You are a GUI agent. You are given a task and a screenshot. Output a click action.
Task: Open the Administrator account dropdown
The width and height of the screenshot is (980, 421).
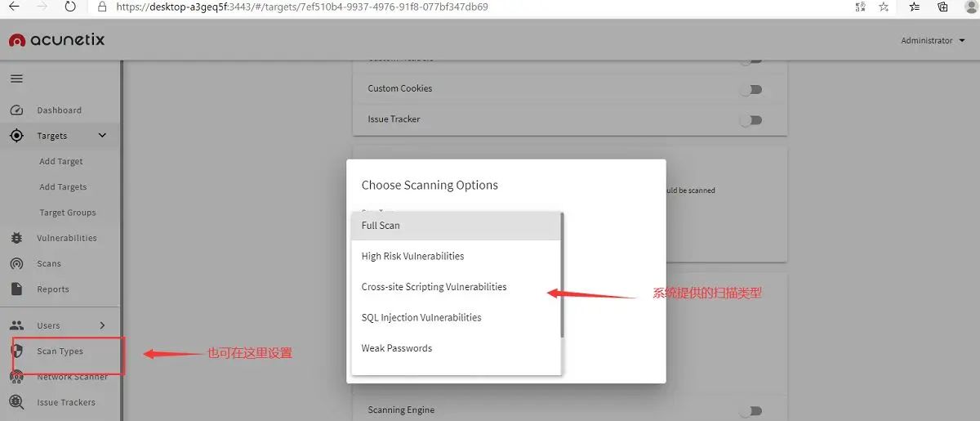[933, 41]
